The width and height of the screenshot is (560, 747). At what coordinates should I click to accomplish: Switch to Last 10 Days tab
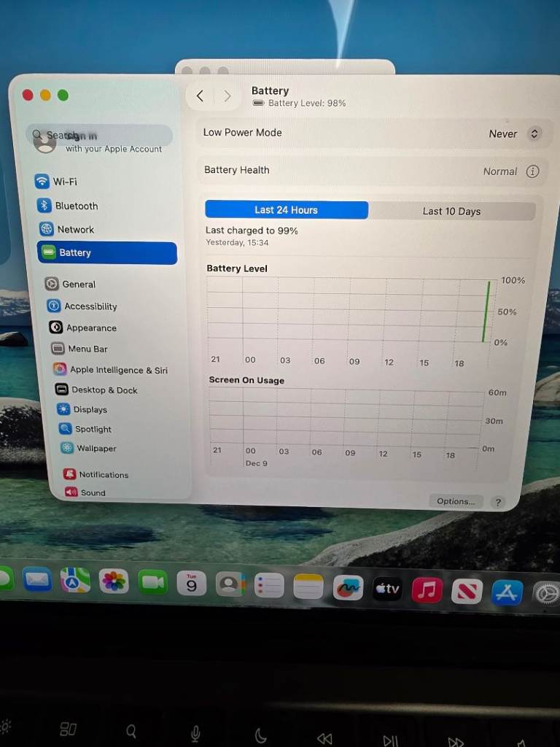(x=451, y=212)
